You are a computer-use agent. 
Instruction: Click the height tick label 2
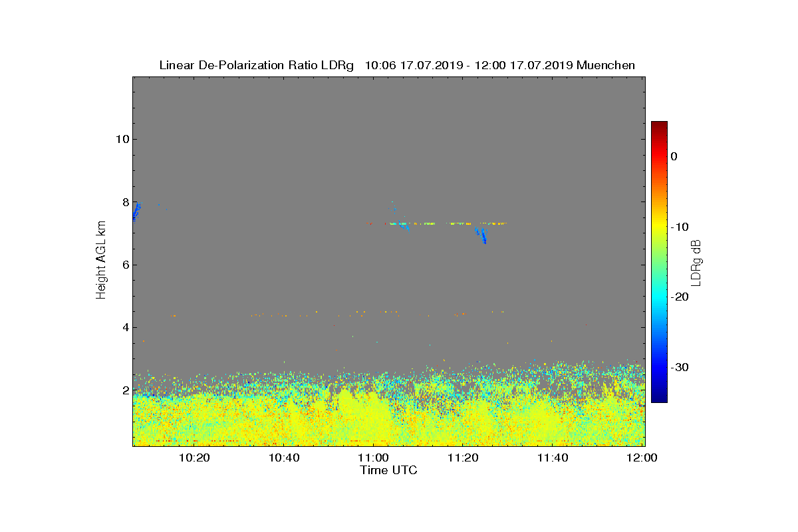coord(125,390)
